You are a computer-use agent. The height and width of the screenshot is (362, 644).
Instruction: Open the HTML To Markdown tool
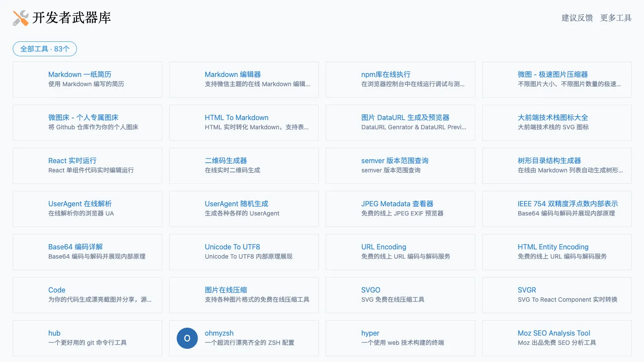[x=236, y=117]
